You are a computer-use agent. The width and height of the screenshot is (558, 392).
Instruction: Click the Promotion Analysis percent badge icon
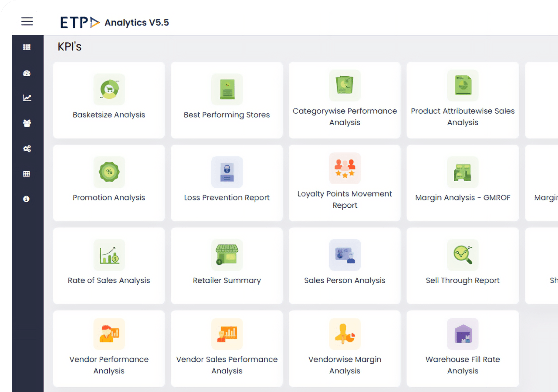tap(109, 172)
